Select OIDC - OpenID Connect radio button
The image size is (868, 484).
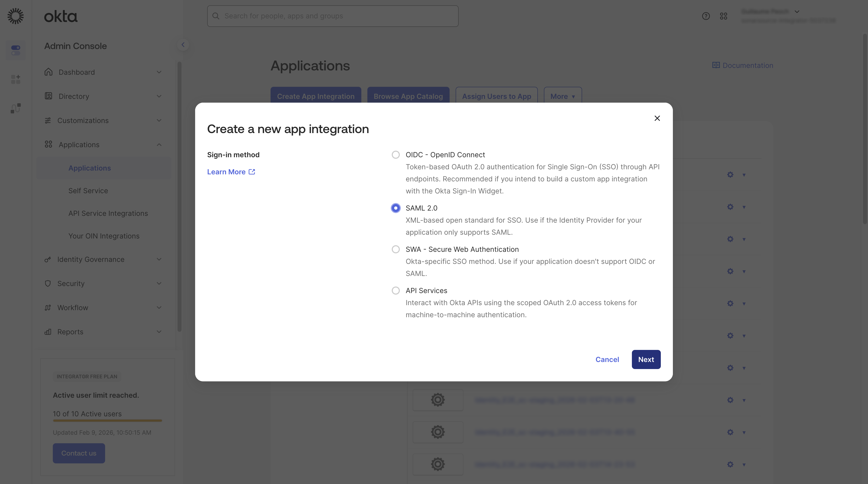pos(396,155)
